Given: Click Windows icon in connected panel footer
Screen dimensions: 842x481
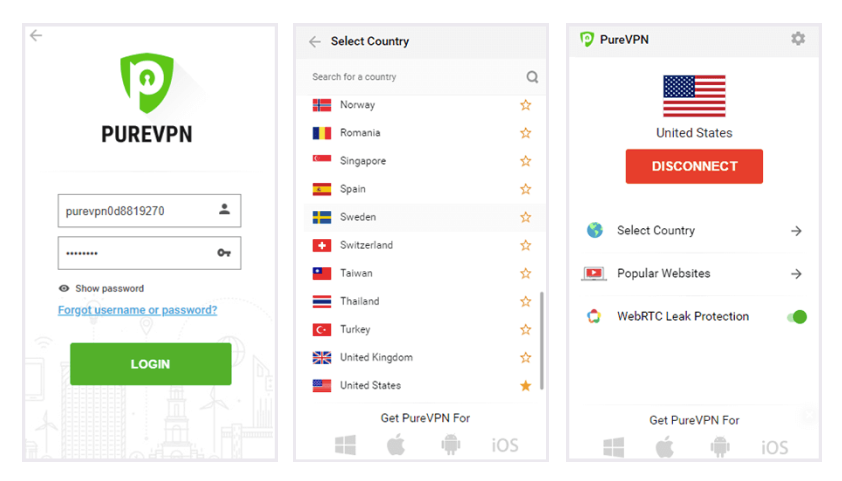Looking at the screenshot, I should tap(613, 447).
